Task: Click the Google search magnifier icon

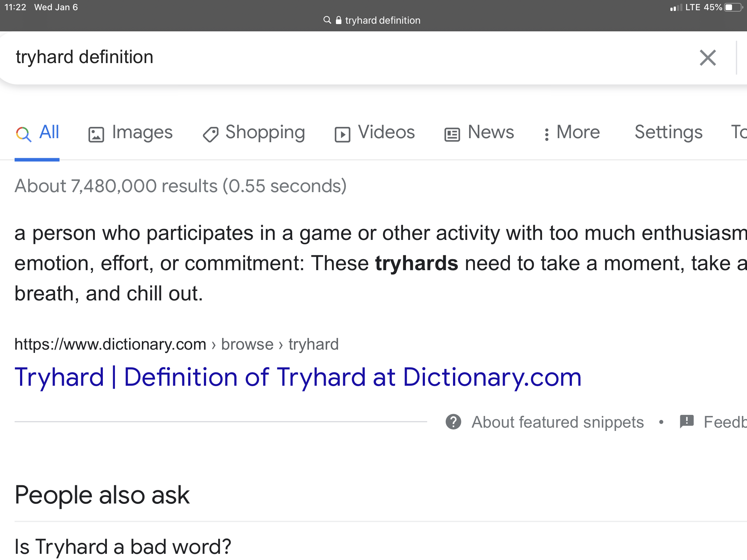Action: [x=23, y=134]
